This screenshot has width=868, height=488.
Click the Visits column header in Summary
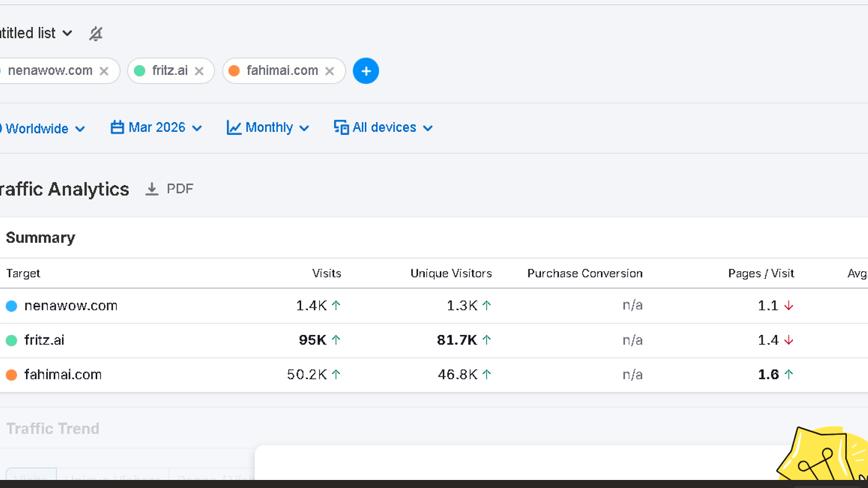click(327, 273)
